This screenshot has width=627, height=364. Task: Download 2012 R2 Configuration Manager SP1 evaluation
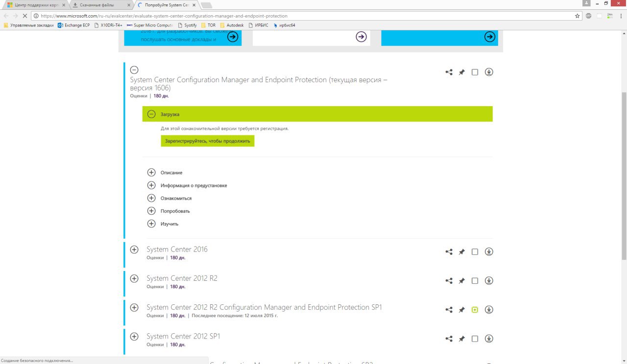click(489, 309)
